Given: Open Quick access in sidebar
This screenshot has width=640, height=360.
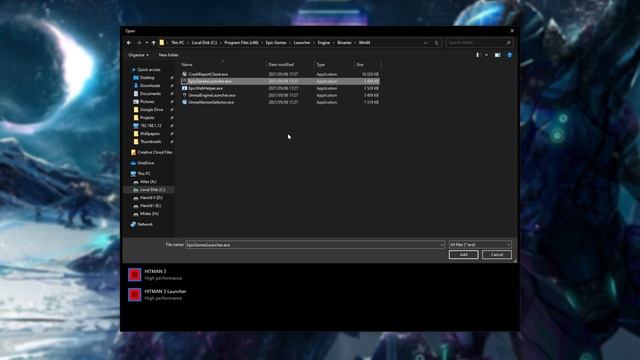Looking at the screenshot, I should click(149, 70).
